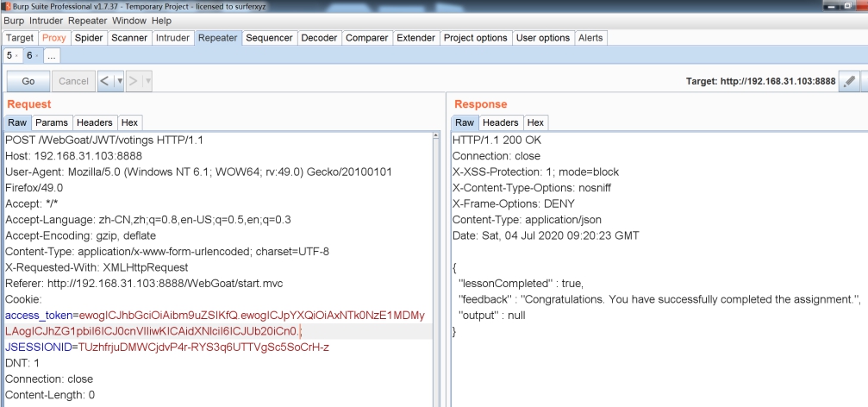
Task: Select the Request Params tab
Action: 52,122
